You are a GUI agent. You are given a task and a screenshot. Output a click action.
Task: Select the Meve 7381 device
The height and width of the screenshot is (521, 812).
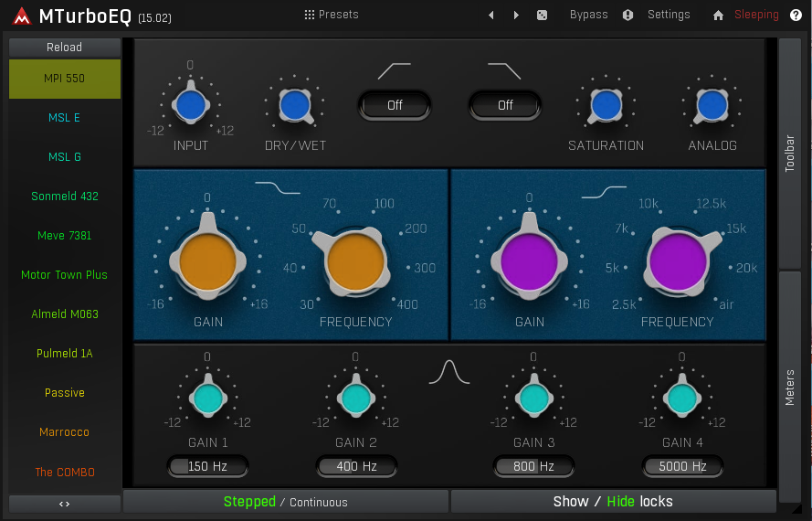click(x=65, y=236)
